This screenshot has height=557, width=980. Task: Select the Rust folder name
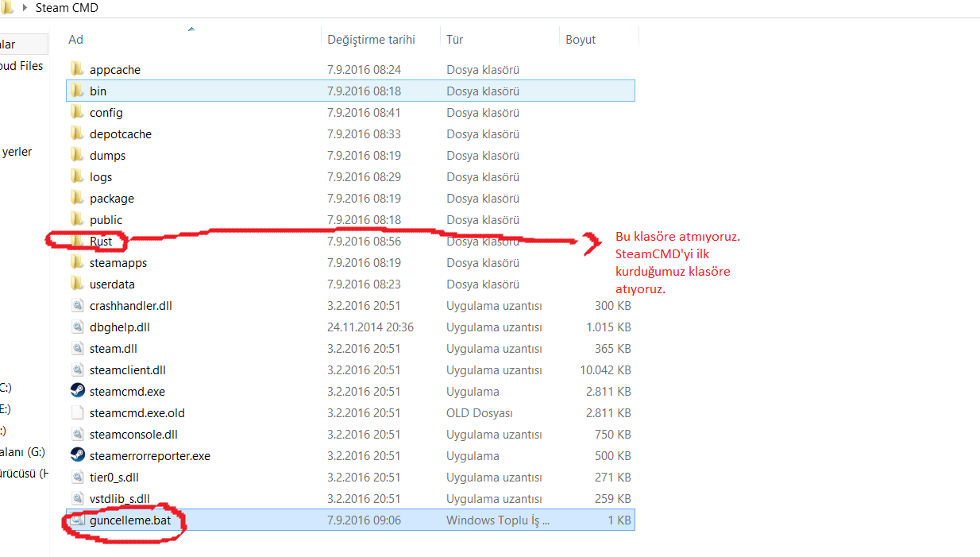coord(101,241)
